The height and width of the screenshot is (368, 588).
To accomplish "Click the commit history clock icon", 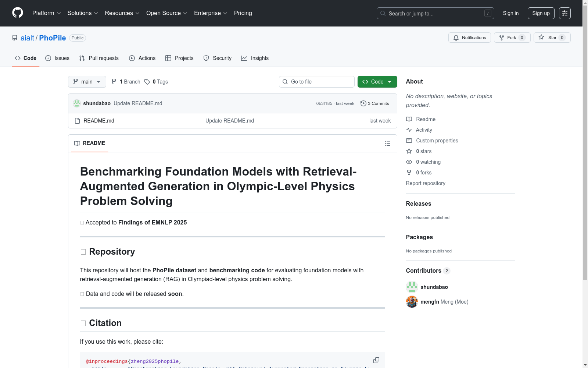I will [x=363, y=103].
